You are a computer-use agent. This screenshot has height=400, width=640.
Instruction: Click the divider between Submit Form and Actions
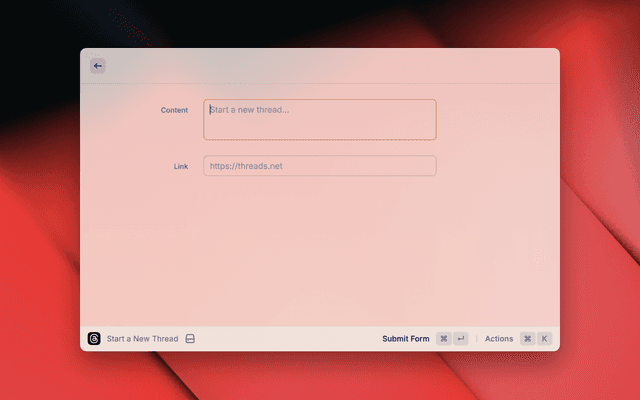point(477,339)
